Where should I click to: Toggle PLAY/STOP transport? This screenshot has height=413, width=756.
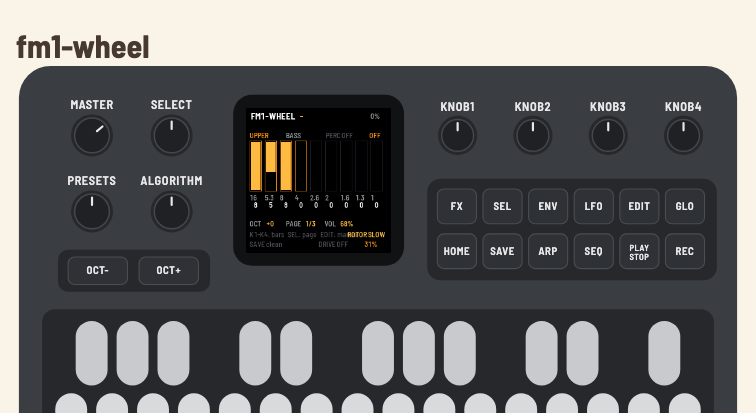pos(639,251)
